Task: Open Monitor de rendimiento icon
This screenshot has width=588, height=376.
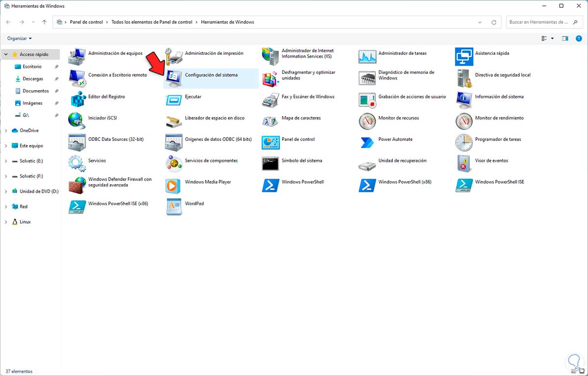Action: point(464,121)
